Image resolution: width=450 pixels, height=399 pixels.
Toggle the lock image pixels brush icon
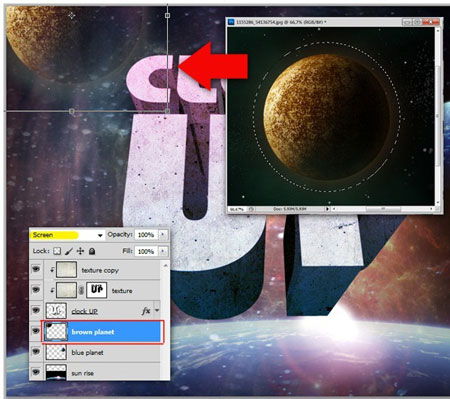[69, 251]
